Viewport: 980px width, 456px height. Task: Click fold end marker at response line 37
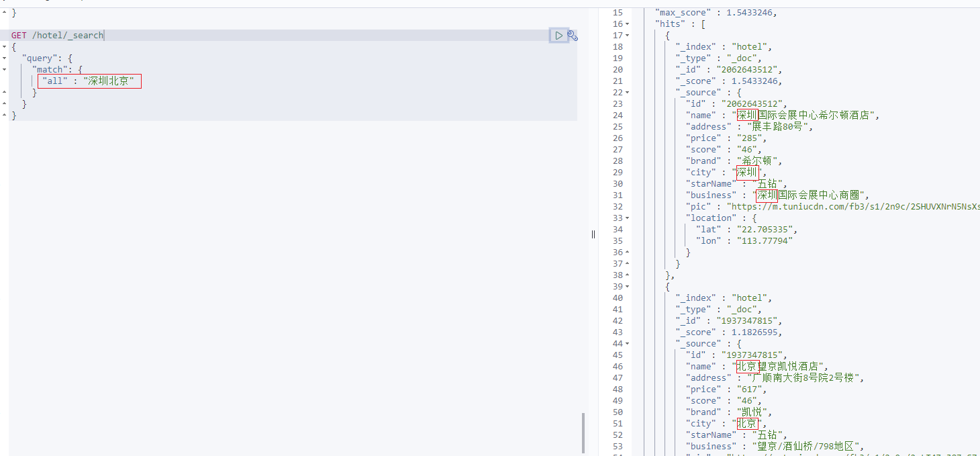pos(627,264)
